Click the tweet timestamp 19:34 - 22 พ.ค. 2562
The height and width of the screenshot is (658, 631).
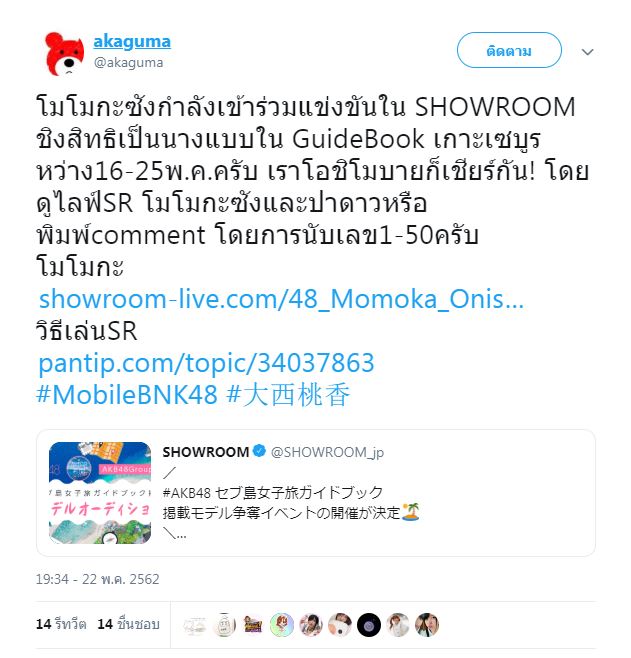[97, 579]
